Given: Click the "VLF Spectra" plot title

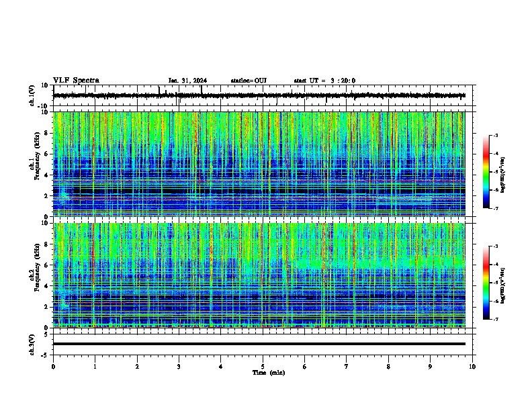Looking at the screenshot, I should tap(76, 81).
